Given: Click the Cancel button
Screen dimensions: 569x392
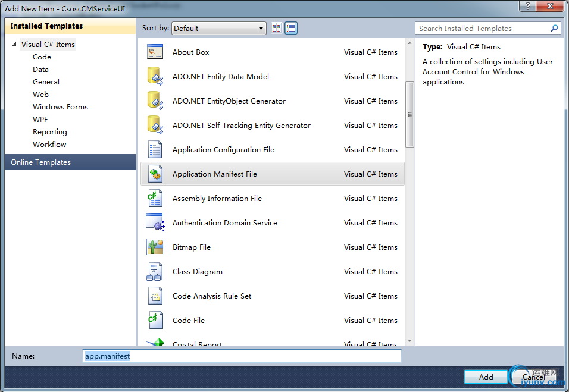Looking at the screenshot, I should click(533, 377).
